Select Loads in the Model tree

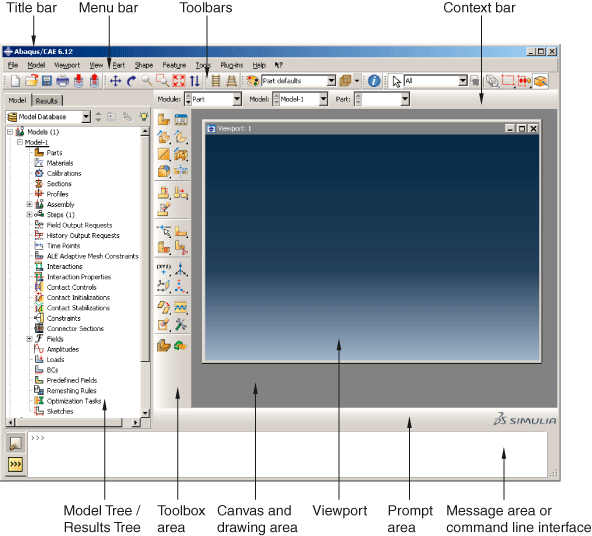pos(55,359)
